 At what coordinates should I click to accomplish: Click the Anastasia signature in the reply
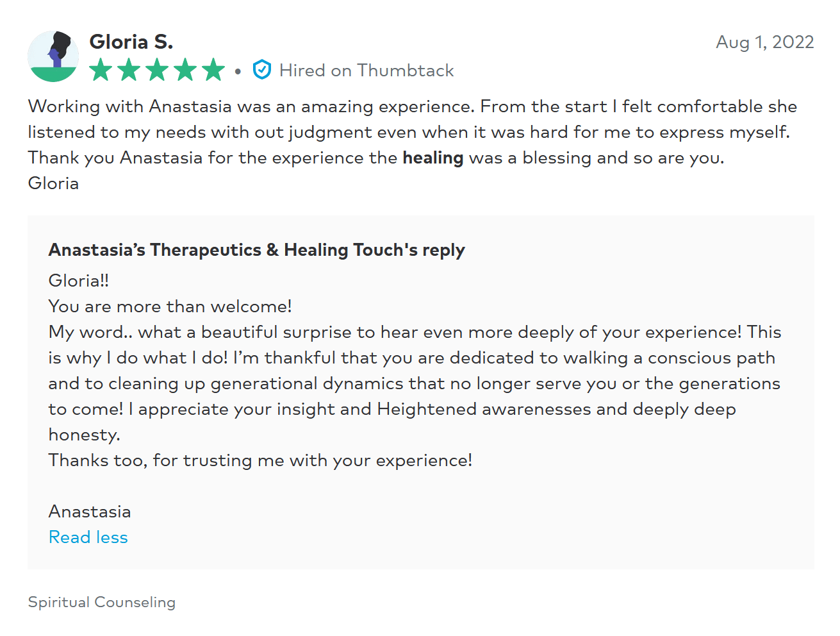pyautogui.click(x=90, y=512)
